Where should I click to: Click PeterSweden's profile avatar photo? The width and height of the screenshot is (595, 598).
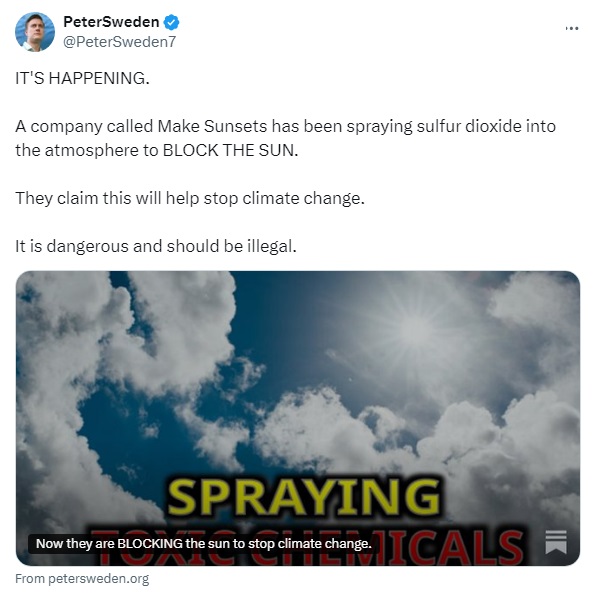point(35,32)
